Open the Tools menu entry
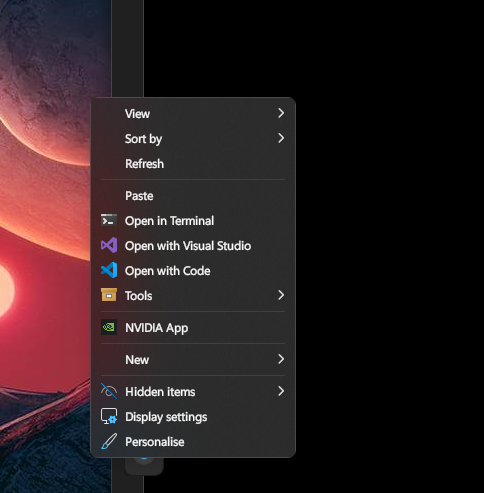Image resolution: width=484 pixels, height=493 pixels. (193, 295)
